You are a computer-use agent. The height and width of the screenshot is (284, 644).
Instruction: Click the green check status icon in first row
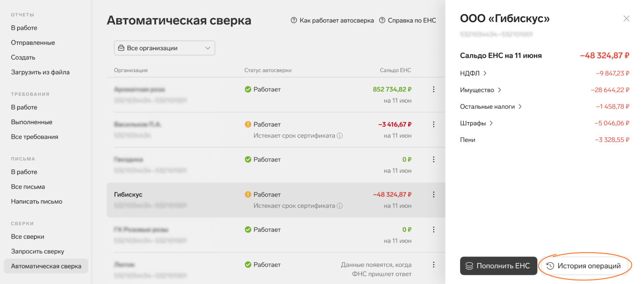[x=248, y=90]
